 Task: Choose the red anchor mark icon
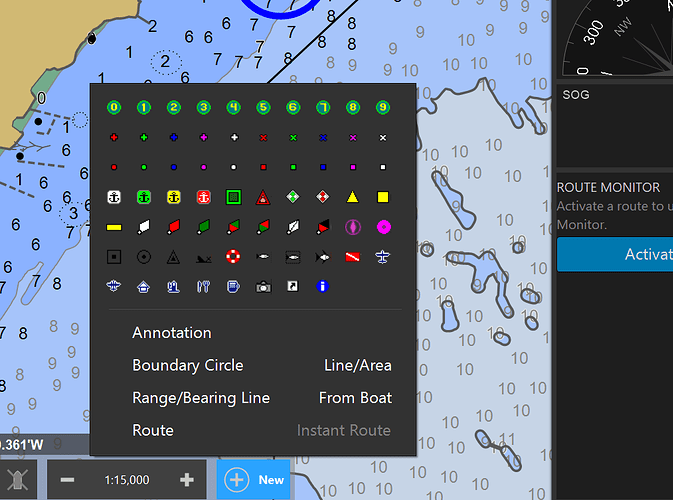coord(203,197)
